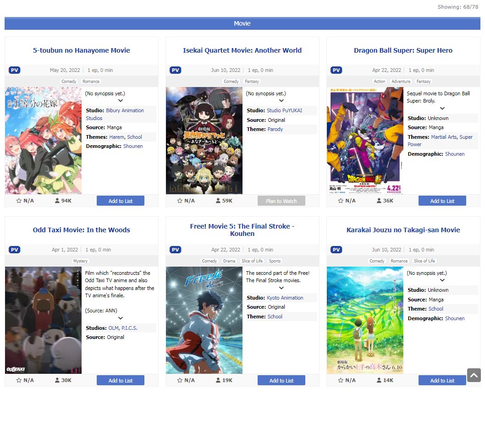Add 5-toubun no Hanayome Movie to list
The height and width of the screenshot is (448, 485).
coord(120,201)
